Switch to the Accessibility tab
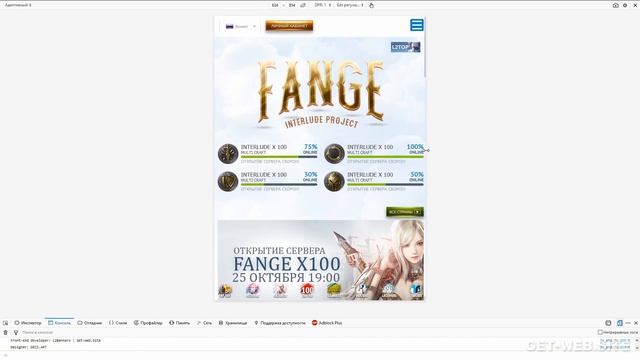The height and width of the screenshot is (360, 640). click(280, 323)
